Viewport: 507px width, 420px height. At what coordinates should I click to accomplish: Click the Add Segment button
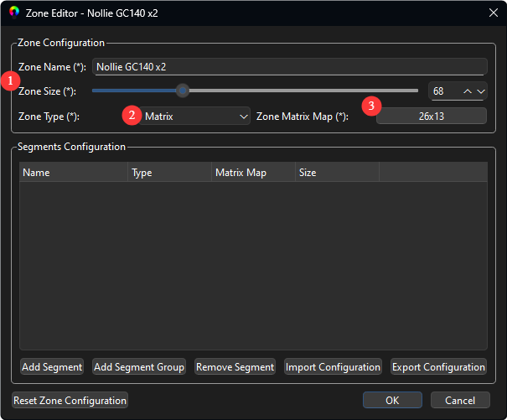coord(52,366)
